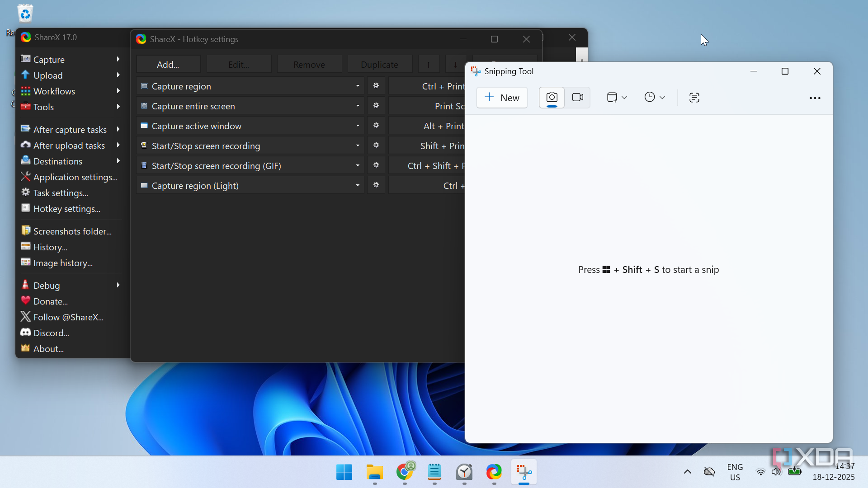The width and height of the screenshot is (868, 488).
Task: Open Application settings... in ShareX
Action: (71, 177)
